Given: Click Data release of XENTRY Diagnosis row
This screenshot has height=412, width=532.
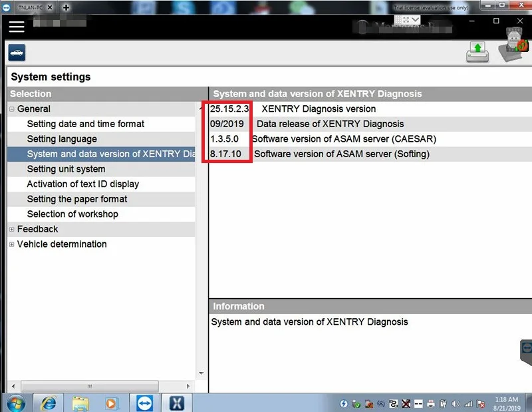Looking at the screenshot, I should (x=330, y=124).
